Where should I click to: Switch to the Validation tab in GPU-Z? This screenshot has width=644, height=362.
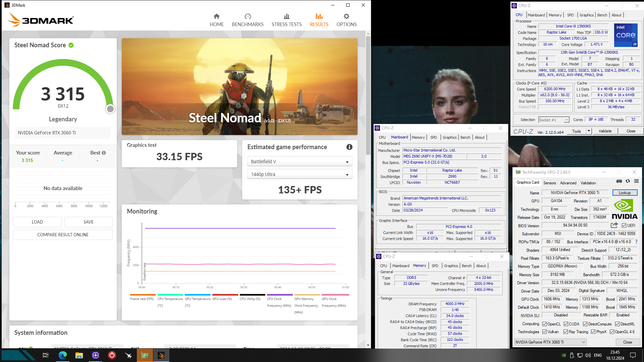click(x=588, y=183)
